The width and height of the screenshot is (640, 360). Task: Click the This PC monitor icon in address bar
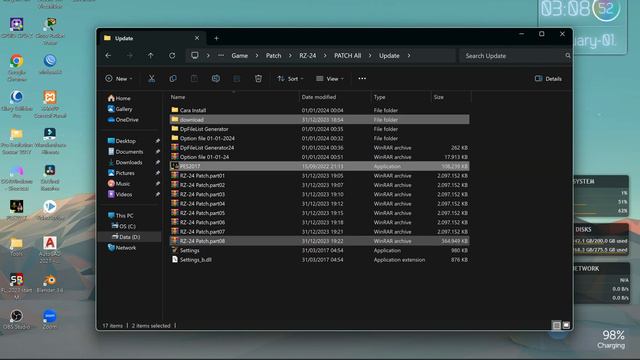(195, 56)
